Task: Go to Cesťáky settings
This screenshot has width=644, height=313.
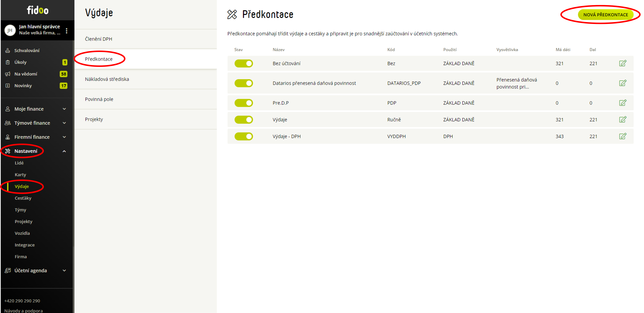Action: point(23,198)
